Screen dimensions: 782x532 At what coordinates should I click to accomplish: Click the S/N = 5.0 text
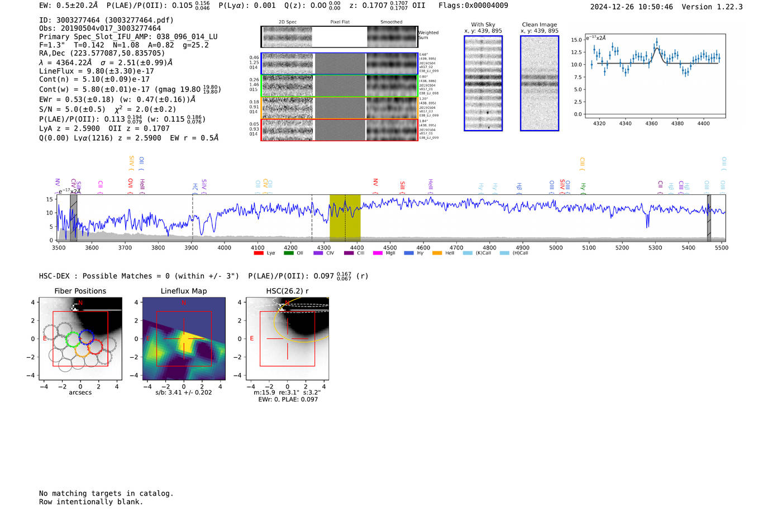72,109
